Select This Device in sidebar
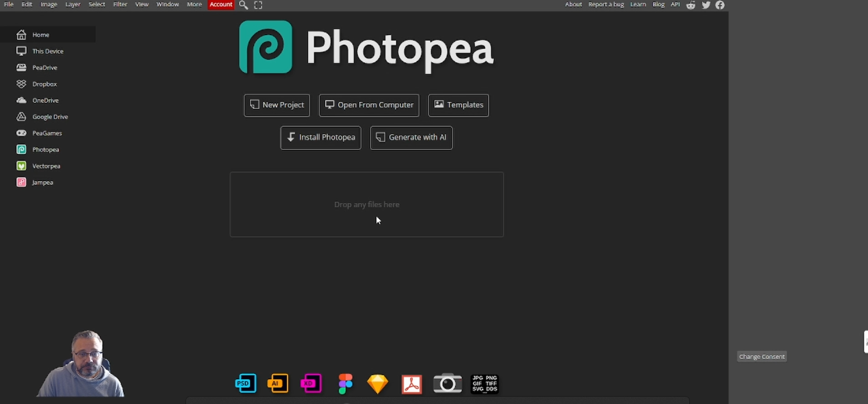The image size is (868, 404). (x=47, y=51)
